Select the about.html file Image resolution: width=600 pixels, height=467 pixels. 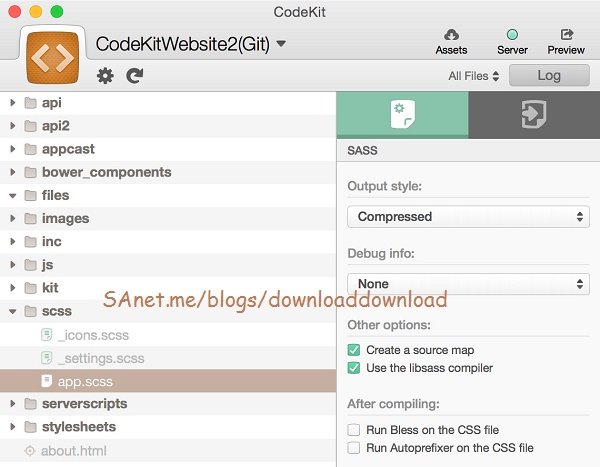(168, 451)
